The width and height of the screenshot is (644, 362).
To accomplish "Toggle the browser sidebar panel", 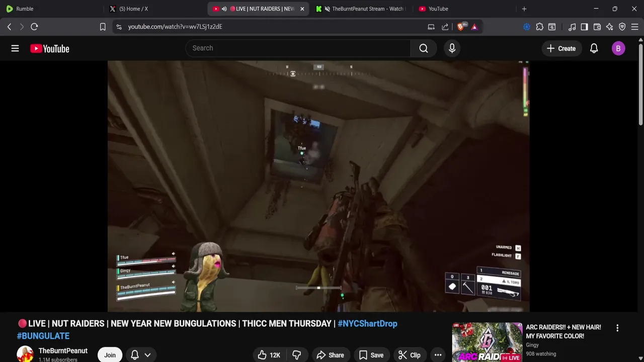I will coord(584,27).
